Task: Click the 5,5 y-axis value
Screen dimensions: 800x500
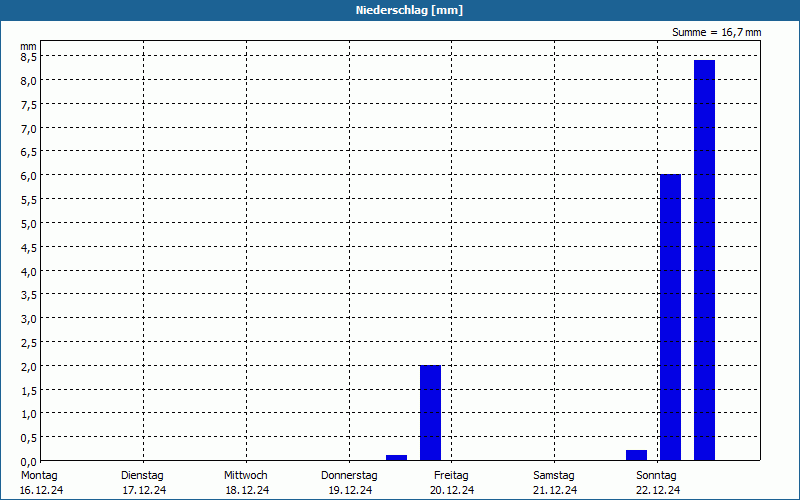Action: (x=29, y=200)
